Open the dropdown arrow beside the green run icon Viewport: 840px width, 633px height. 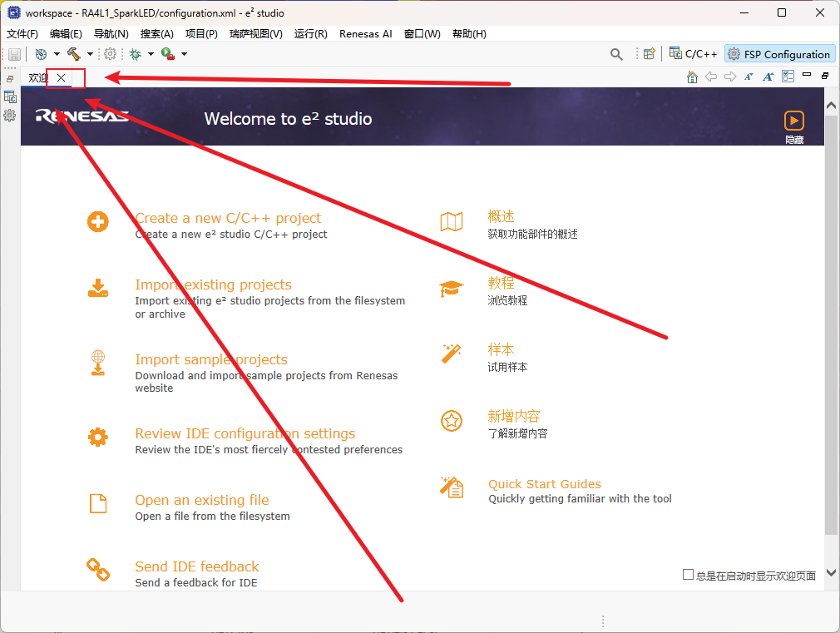click(184, 54)
